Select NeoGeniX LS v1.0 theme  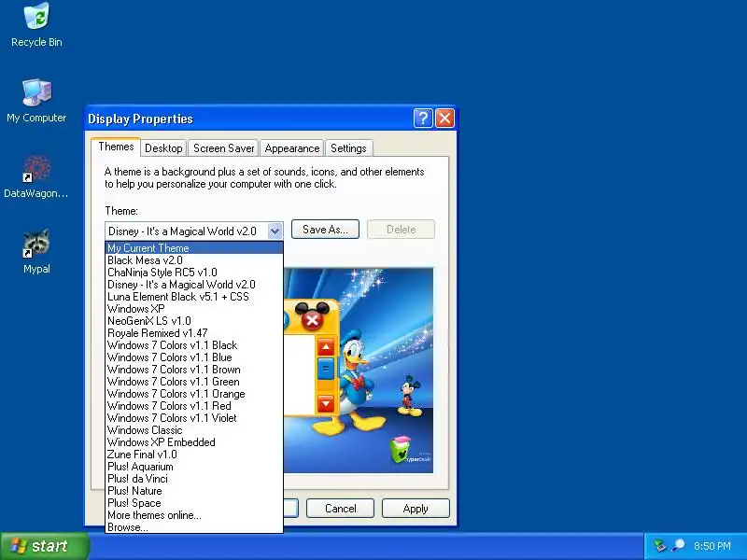pyautogui.click(x=194, y=321)
